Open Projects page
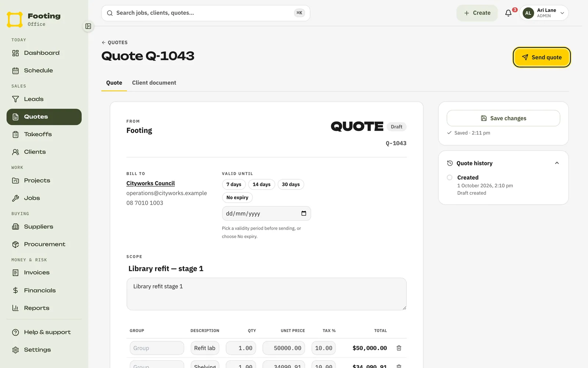The width and height of the screenshot is (588, 368). click(44, 181)
